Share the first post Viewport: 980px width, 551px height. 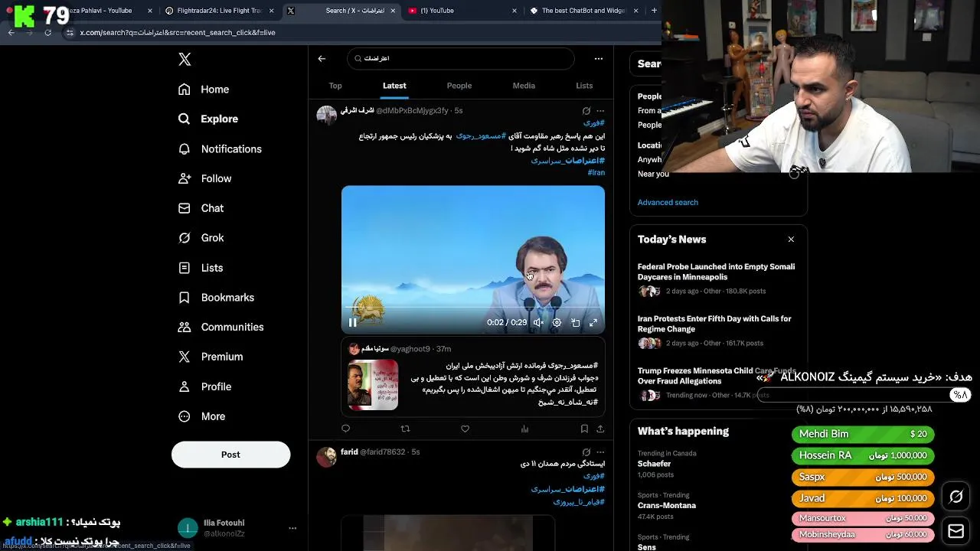[600, 429]
